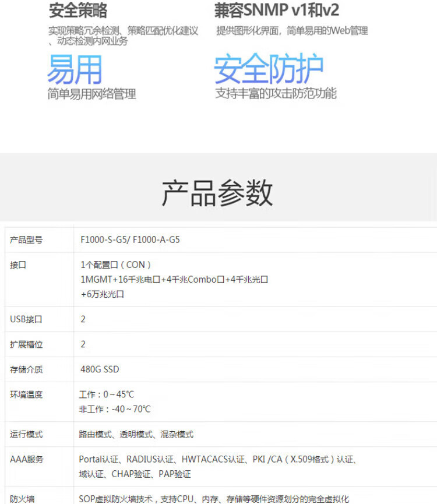Click the '域认证、CHAP验证、PAP验证' line
Image resolution: width=437 pixels, height=504 pixels.
click(135, 474)
